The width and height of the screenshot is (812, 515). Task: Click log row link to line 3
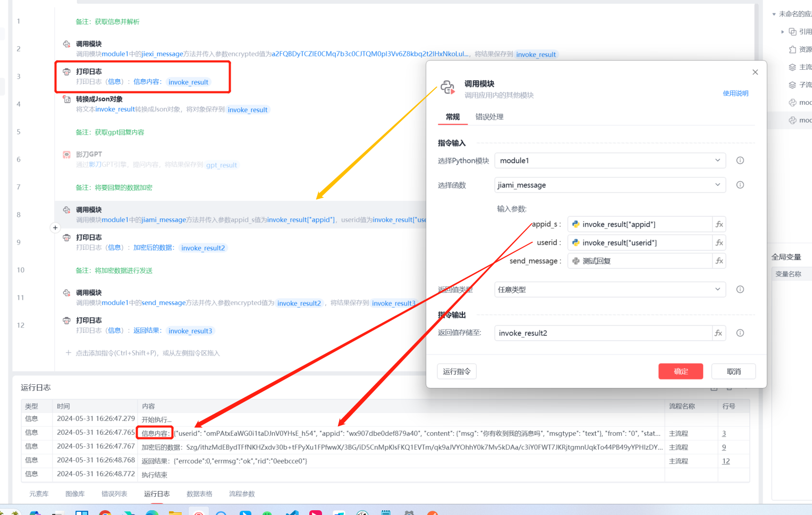tap(724, 434)
